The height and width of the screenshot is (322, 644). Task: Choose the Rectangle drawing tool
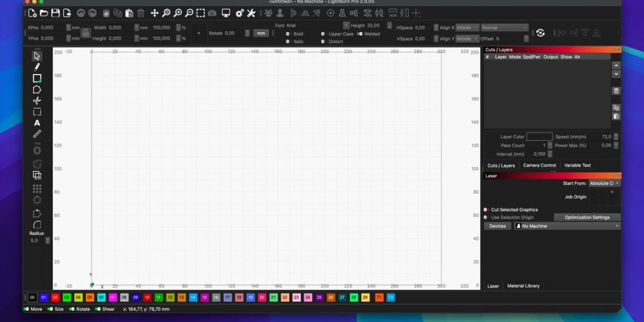click(37, 78)
